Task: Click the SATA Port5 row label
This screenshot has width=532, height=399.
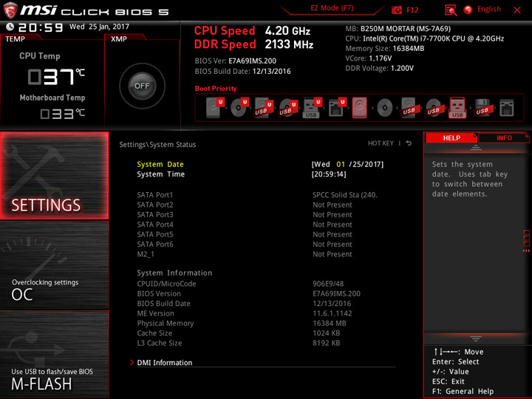Action: pyautogui.click(x=155, y=234)
